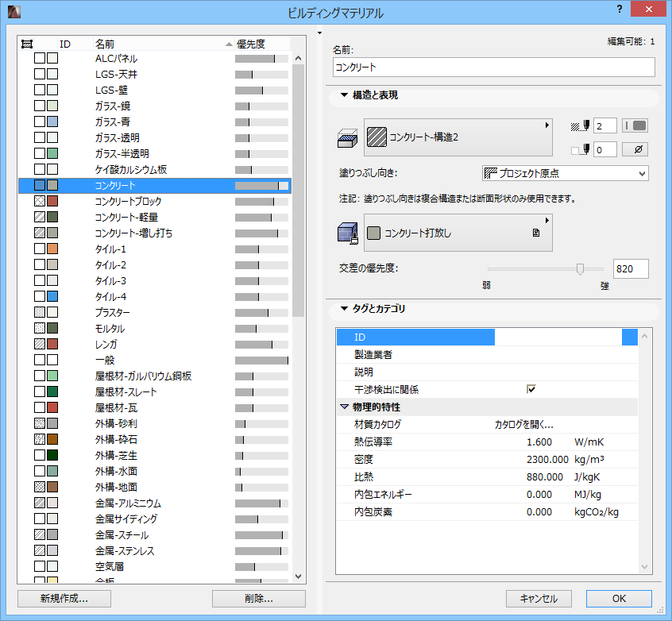
Task: Click the surface swatch of 屋根材-瓦
Action: point(52,407)
